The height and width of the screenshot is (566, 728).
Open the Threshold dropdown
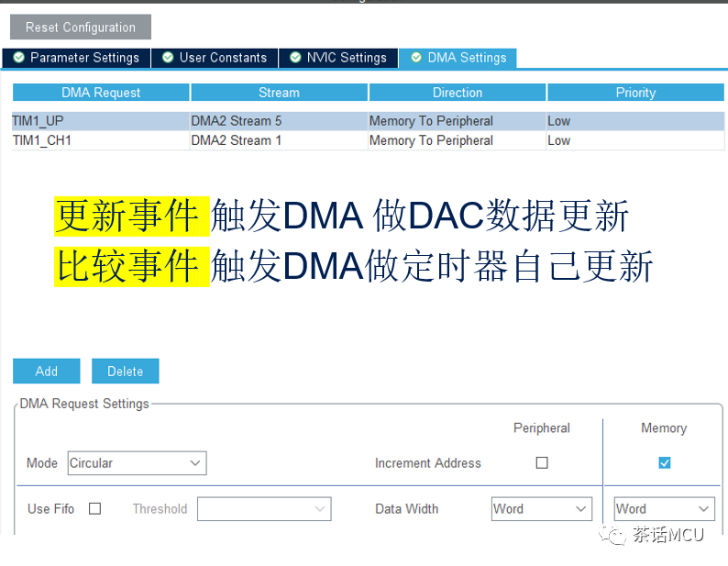click(x=264, y=509)
